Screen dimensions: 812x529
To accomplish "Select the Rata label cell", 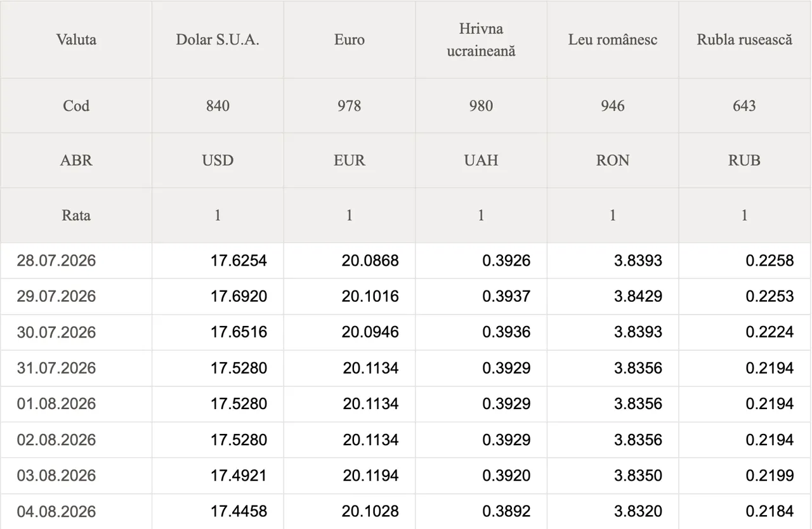I will click(x=76, y=215).
